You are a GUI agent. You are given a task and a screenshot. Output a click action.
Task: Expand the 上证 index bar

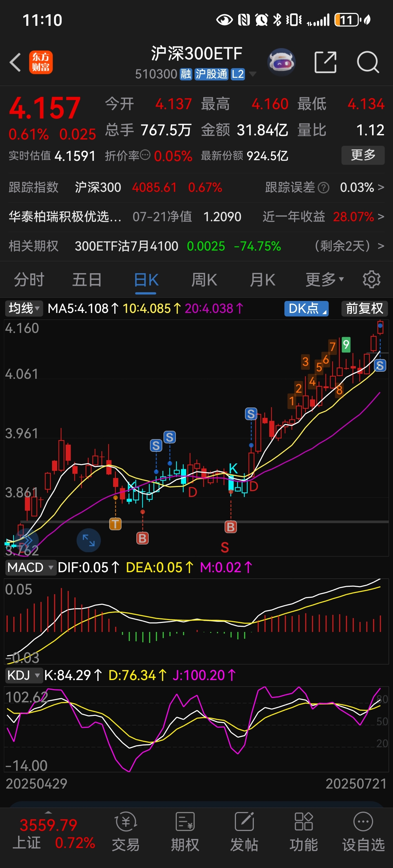pyautogui.click(x=48, y=812)
